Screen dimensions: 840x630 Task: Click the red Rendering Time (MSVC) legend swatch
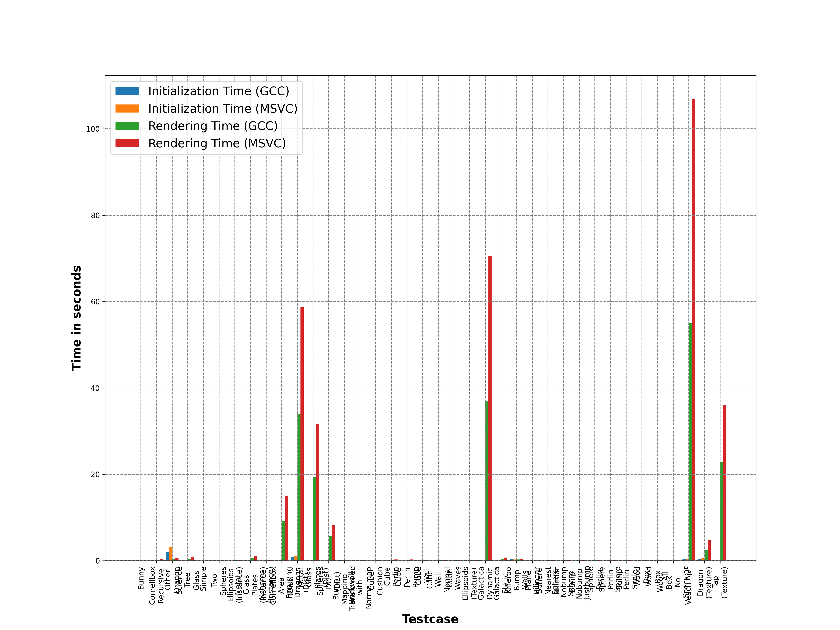pyautogui.click(x=127, y=143)
